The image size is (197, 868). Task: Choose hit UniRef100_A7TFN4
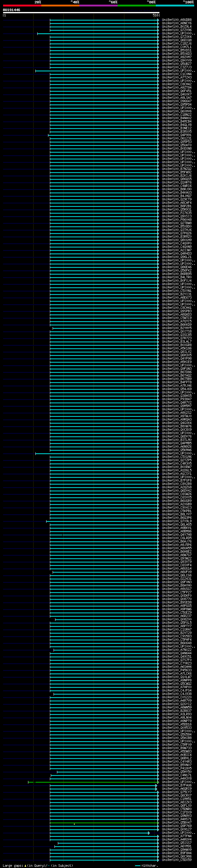point(177,836)
